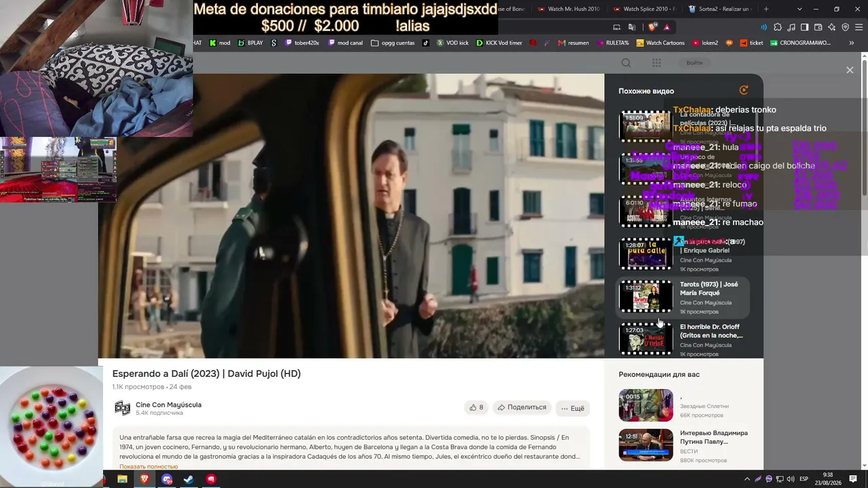Open the 6:01:10 Asuntos Internos thumbnail
The height and width of the screenshot is (488, 868).
pyautogui.click(x=646, y=211)
